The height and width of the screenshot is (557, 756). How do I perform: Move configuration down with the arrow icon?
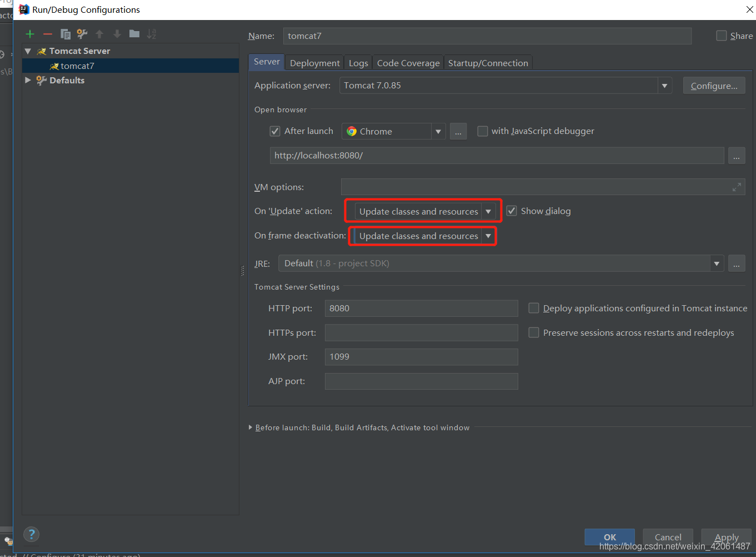[117, 34]
